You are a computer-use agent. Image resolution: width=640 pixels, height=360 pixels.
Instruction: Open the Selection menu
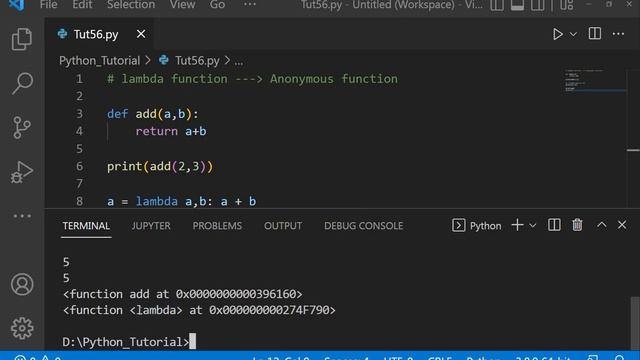[131, 5]
